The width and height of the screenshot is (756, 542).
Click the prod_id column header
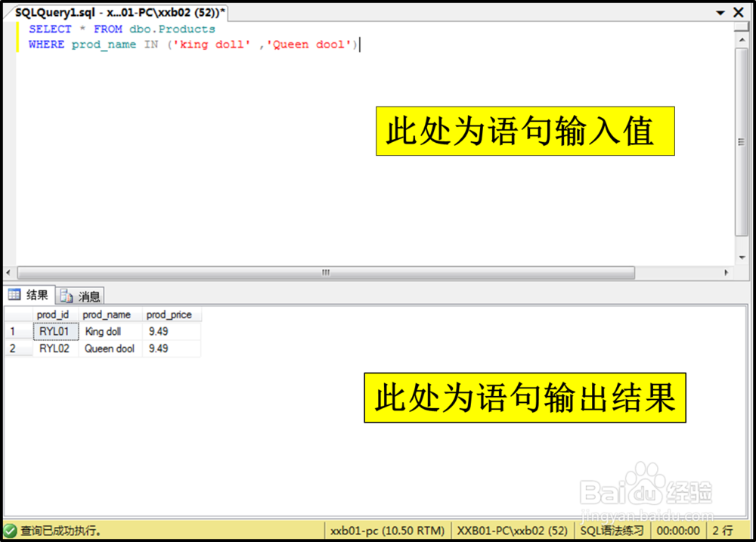tap(54, 314)
